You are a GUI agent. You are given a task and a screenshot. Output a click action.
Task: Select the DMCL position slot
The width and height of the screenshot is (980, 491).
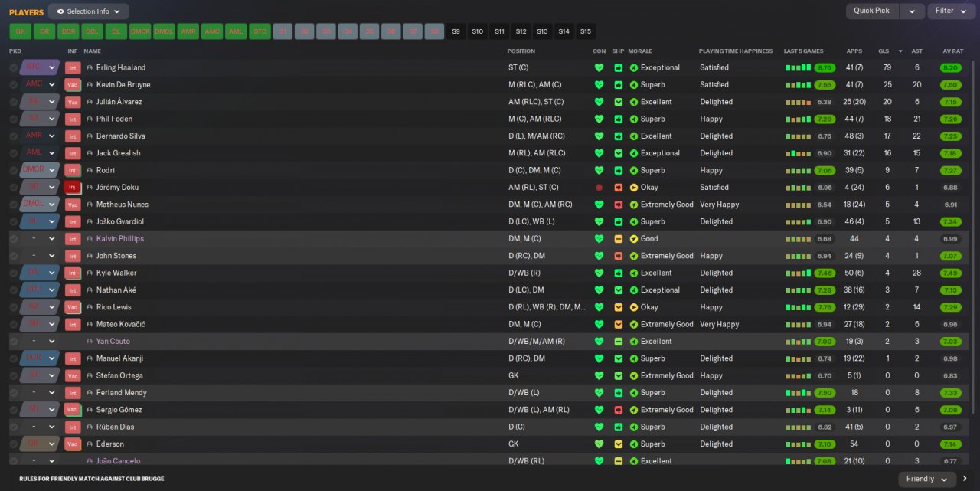point(164,31)
